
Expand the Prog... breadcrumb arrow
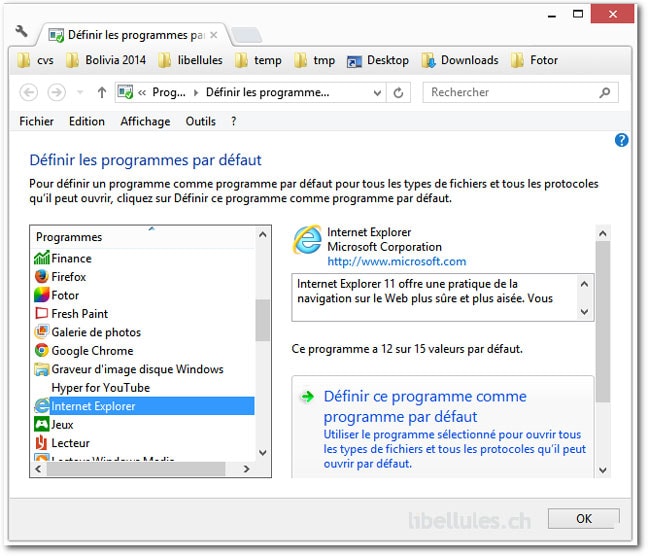pos(196,93)
